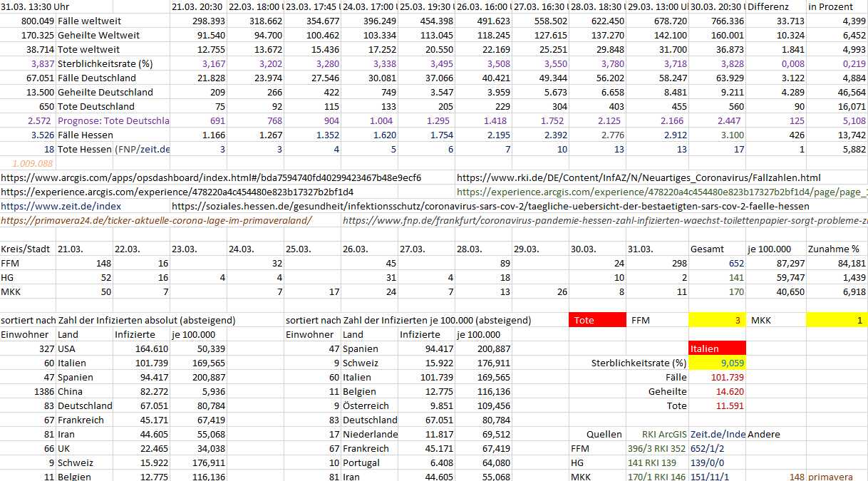Select the 'Geheilte Deutschland' row label
This screenshot has width=868, height=481.
[x=105, y=92]
